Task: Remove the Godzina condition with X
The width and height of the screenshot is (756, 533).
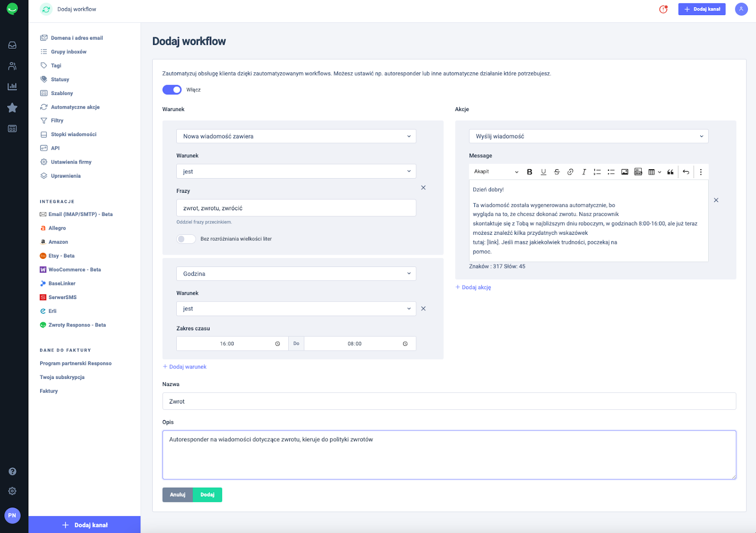Action: coord(423,309)
